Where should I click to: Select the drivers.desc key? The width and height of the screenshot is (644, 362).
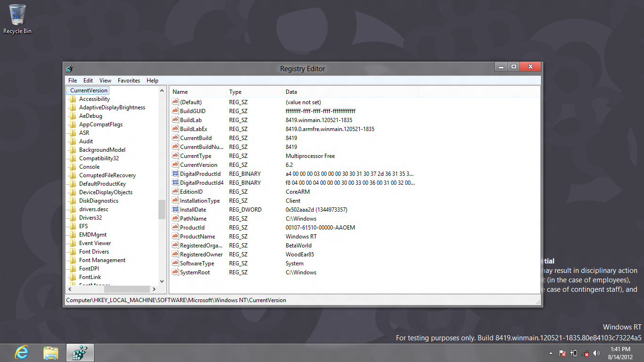(93, 209)
